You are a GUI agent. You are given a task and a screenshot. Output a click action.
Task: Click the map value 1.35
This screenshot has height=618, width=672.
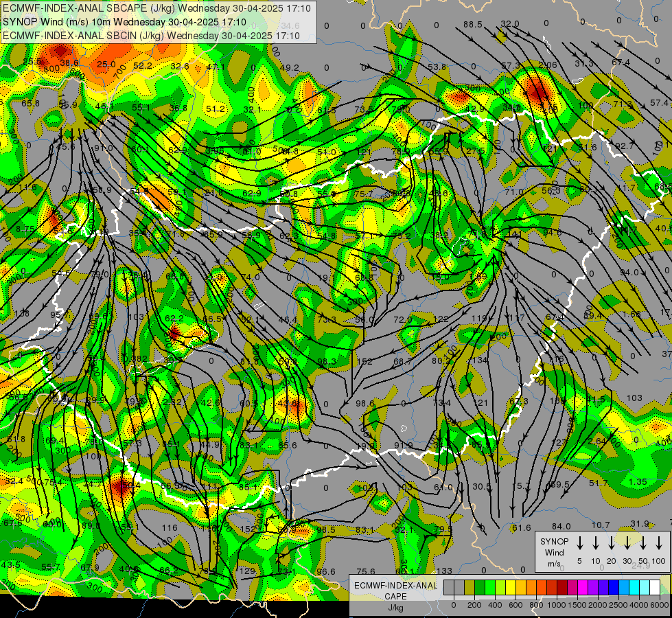pyautogui.click(x=638, y=481)
